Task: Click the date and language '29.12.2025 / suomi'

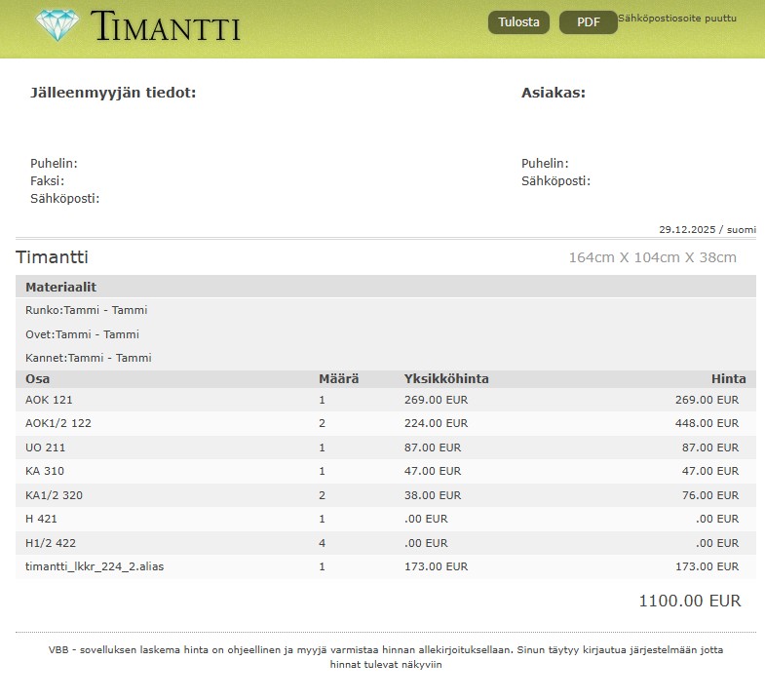Action: [x=707, y=230]
